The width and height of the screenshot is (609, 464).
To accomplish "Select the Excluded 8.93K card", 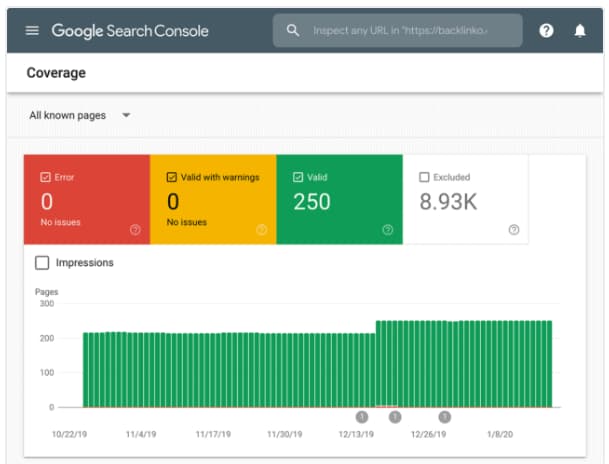I will click(x=465, y=201).
